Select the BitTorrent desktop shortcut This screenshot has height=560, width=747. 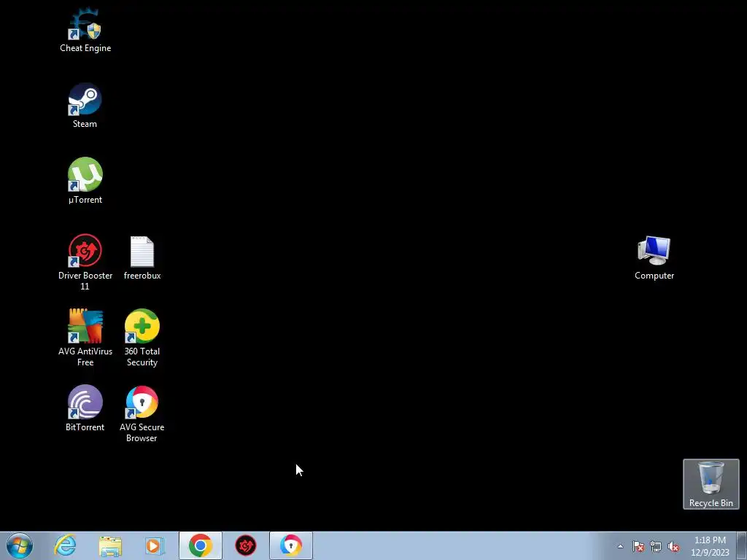click(x=85, y=408)
